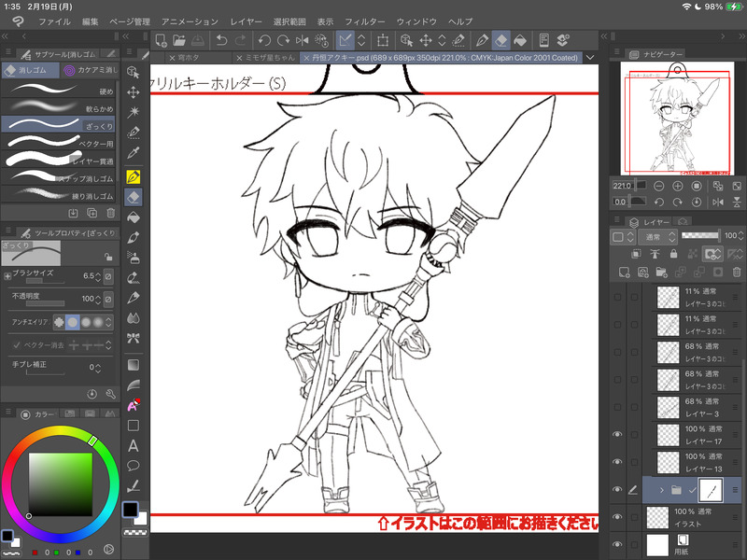Select the Gradient tool
This screenshot has height=560, width=747.
(134, 365)
